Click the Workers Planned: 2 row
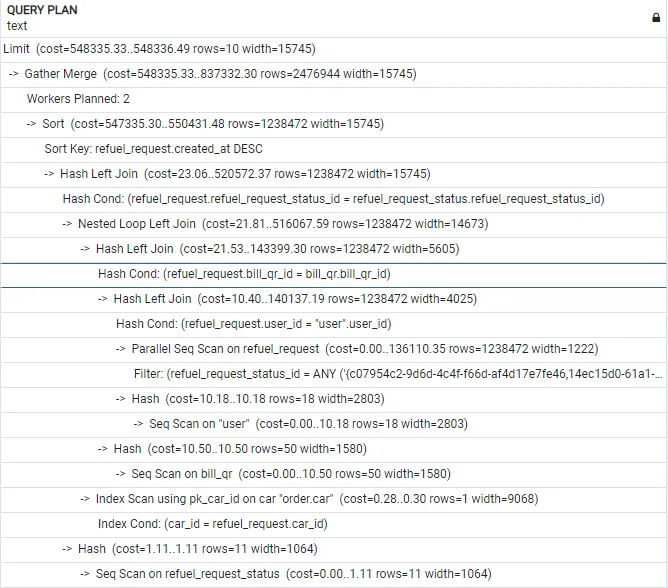 [78, 98]
